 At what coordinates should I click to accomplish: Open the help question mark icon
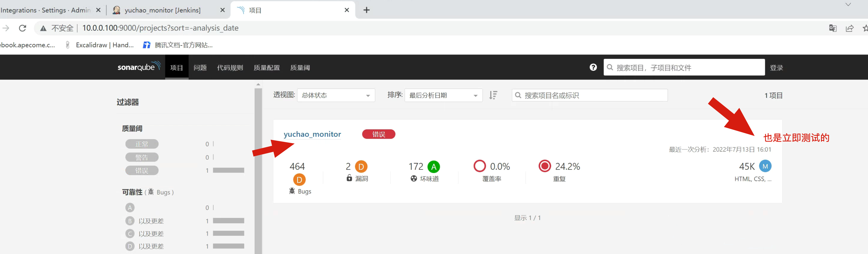[x=593, y=67]
